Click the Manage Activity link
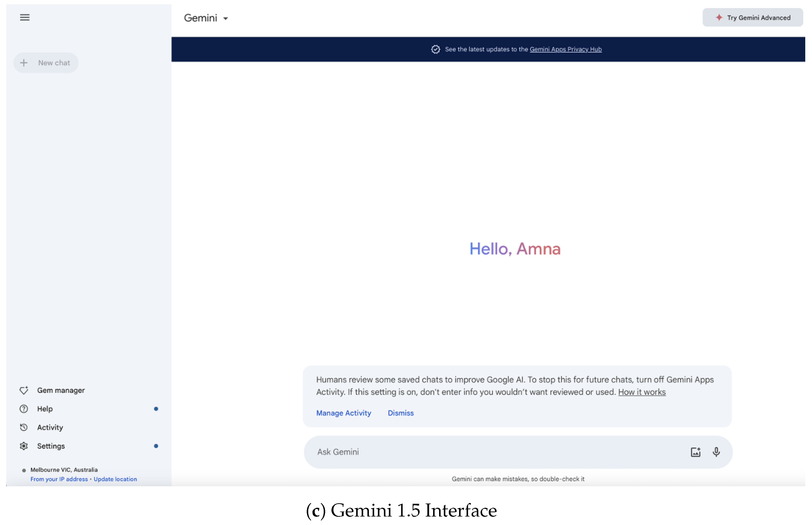Image resolution: width=812 pixels, height=525 pixels. point(343,413)
